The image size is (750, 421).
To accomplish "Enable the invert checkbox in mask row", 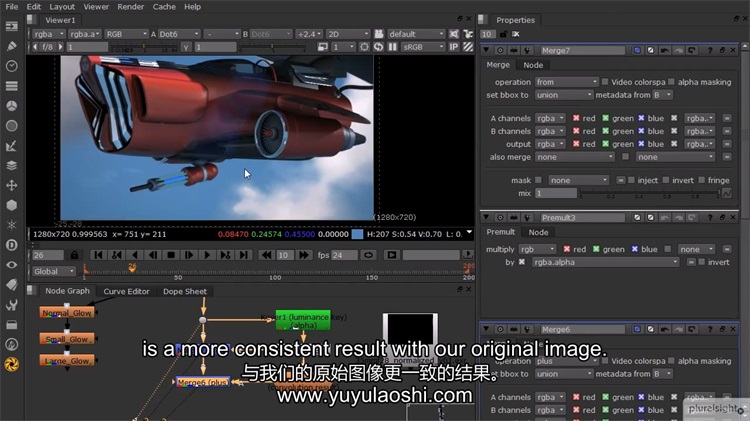I will [666, 180].
